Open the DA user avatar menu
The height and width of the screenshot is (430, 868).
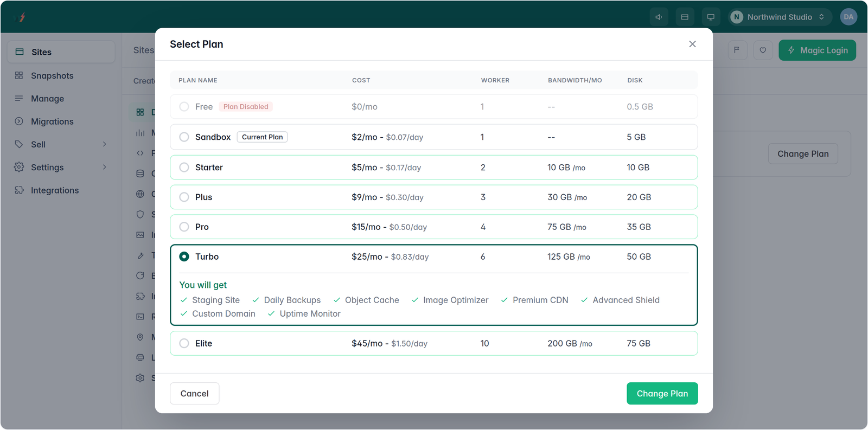click(848, 17)
